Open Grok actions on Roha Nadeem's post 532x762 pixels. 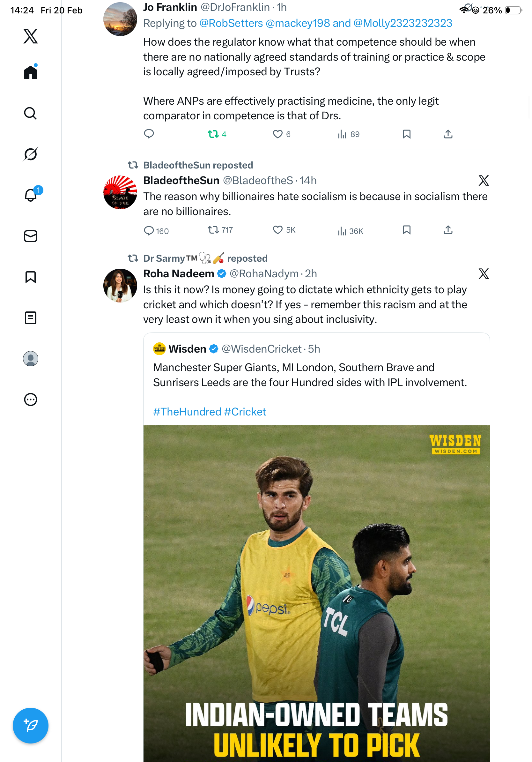pyautogui.click(x=484, y=274)
